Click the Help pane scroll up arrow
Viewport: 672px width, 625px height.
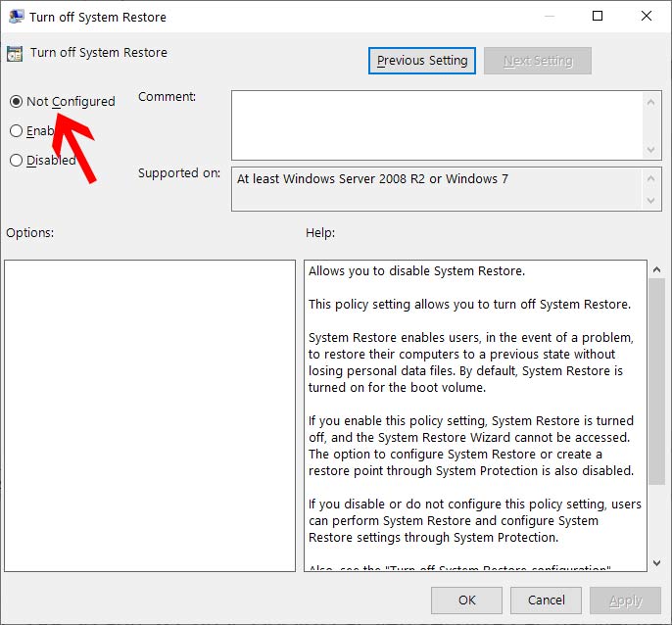click(656, 269)
